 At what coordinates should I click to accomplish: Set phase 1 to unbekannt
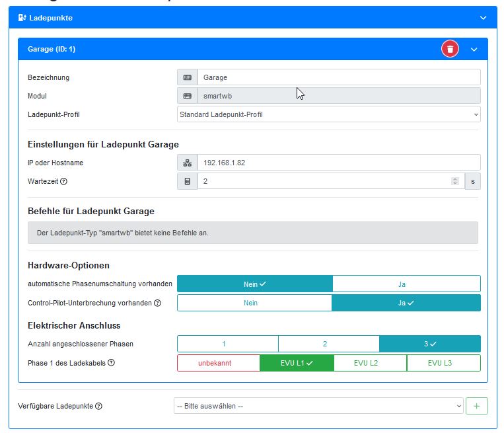pos(218,363)
